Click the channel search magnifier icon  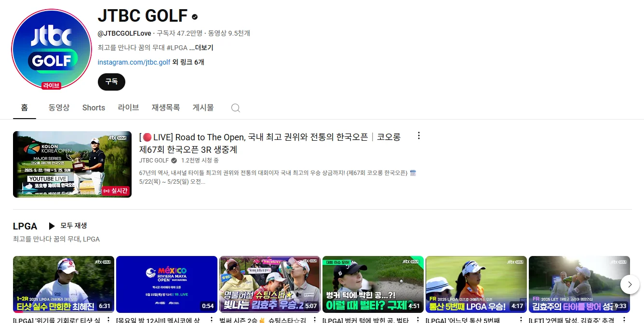(235, 108)
